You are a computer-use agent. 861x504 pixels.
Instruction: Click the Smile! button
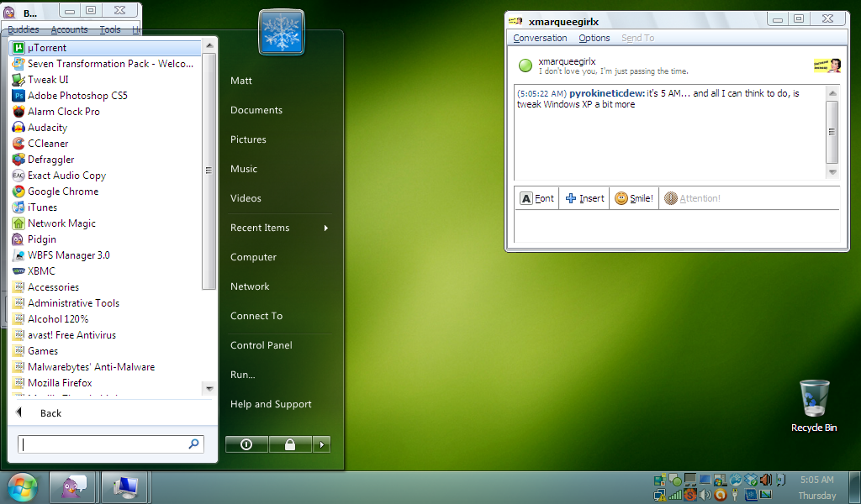pos(634,198)
